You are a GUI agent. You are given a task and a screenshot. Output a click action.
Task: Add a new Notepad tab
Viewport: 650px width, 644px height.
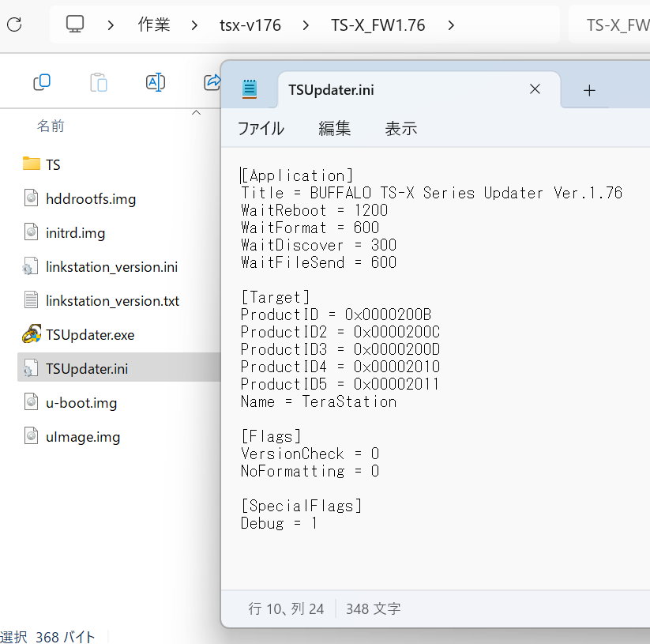tap(589, 90)
